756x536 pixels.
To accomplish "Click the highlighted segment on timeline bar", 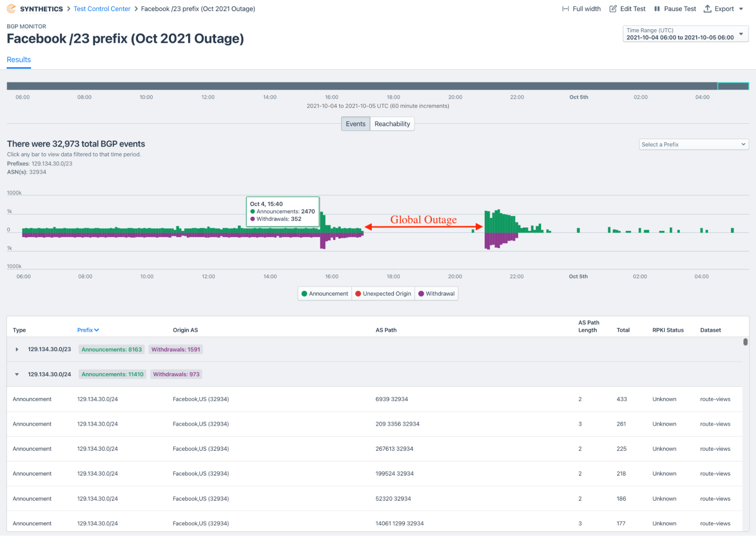I will pyautogui.click(x=733, y=86).
